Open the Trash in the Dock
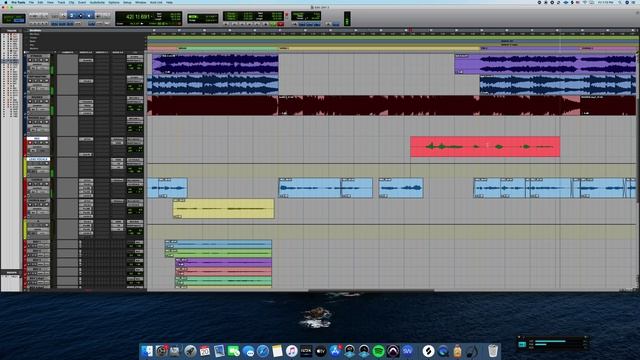The width and height of the screenshot is (640, 360). click(x=493, y=351)
